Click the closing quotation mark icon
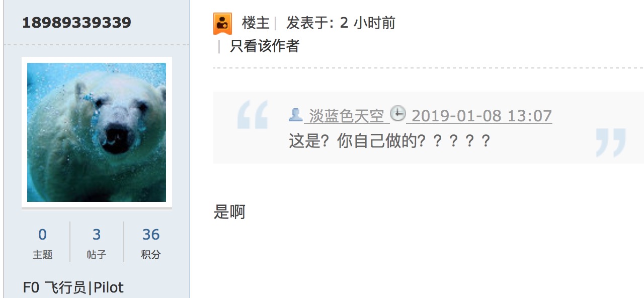Screen dimensions: 644x298 pos(611,142)
